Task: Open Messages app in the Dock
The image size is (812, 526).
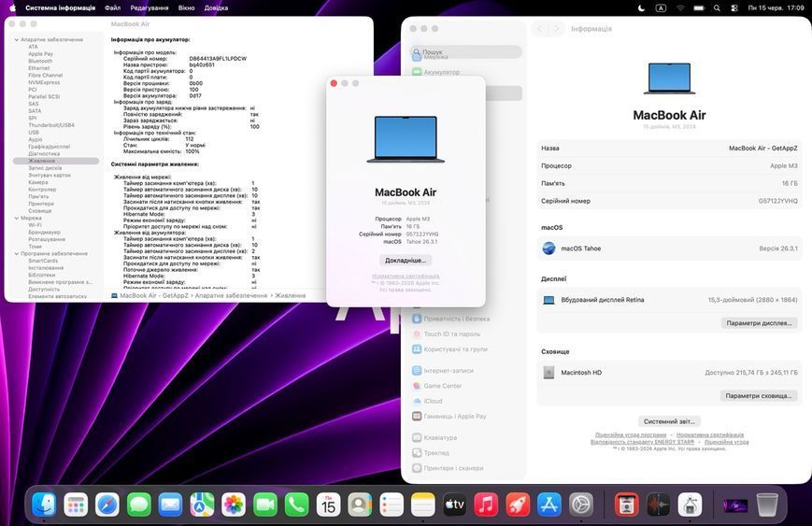Action: [139, 505]
